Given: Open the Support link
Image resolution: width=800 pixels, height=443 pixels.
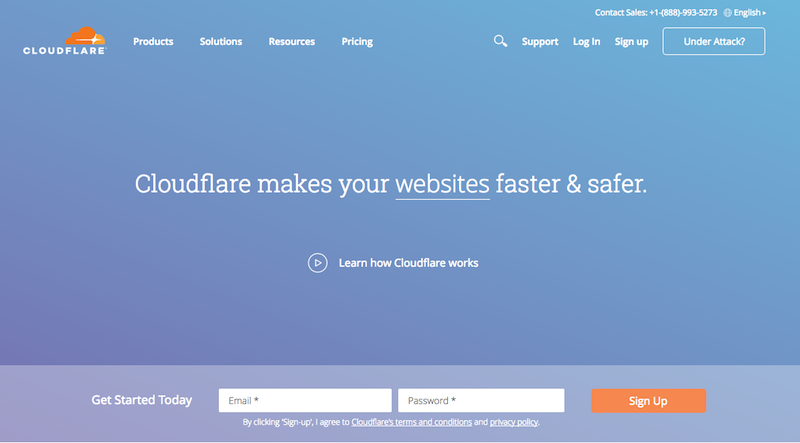Looking at the screenshot, I should point(540,42).
